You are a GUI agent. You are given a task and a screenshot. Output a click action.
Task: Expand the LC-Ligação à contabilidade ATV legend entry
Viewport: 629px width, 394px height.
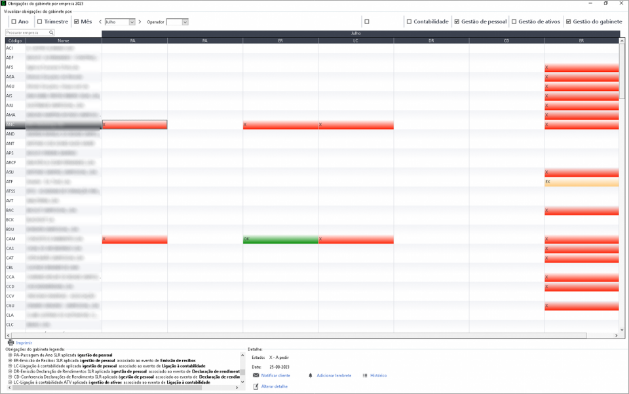(x=10, y=382)
